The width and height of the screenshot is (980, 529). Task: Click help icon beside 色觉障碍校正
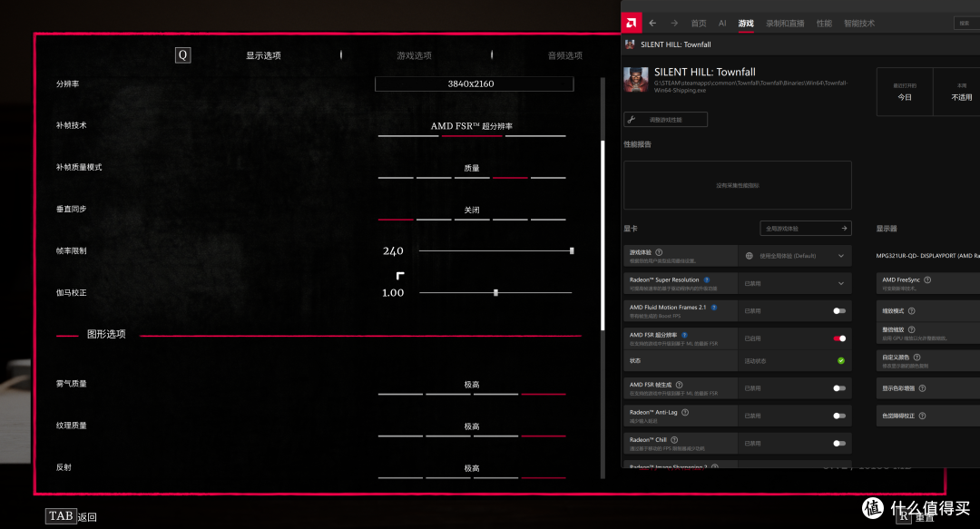923,416
